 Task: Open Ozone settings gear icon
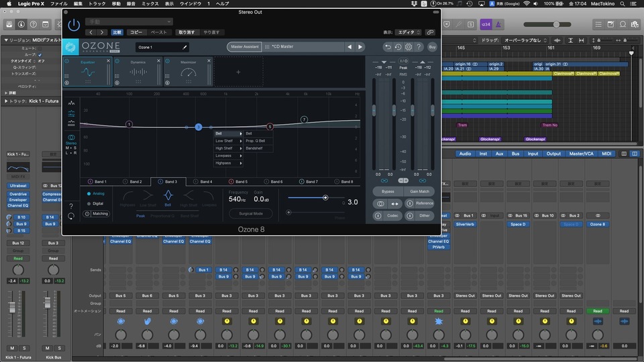tap(409, 47)
